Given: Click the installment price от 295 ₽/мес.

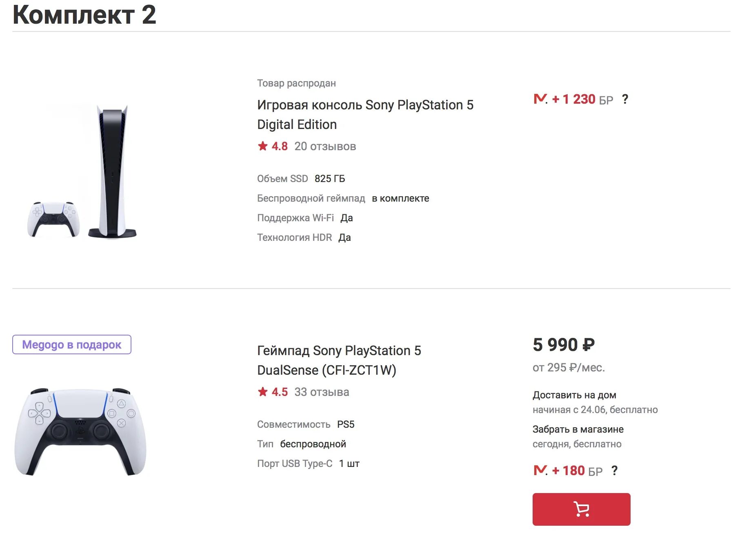Looking at the screenshot, I should [568, 368].
